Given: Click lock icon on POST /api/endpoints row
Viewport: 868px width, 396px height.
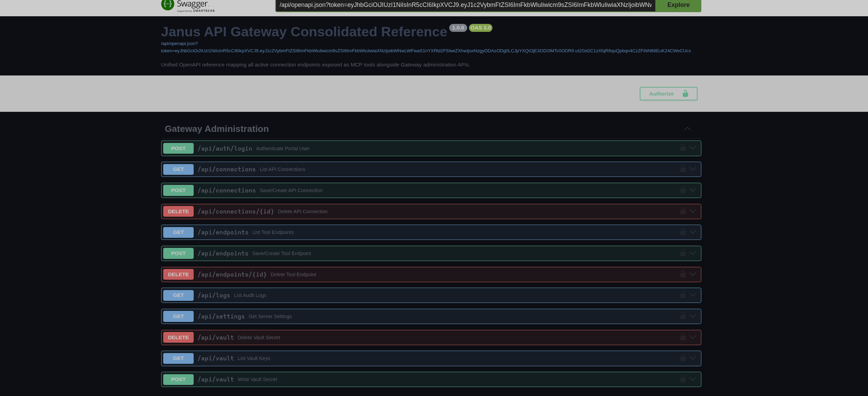Looking at the screenshot, I should pyautogui.click(x=683, y=253).
